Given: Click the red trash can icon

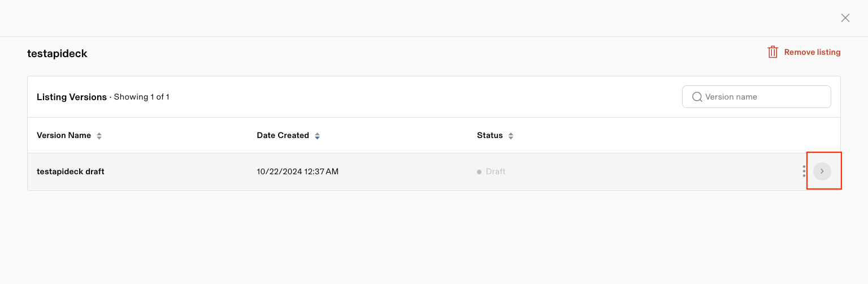Looking at the screenshot, I should (x=772, y=52).
